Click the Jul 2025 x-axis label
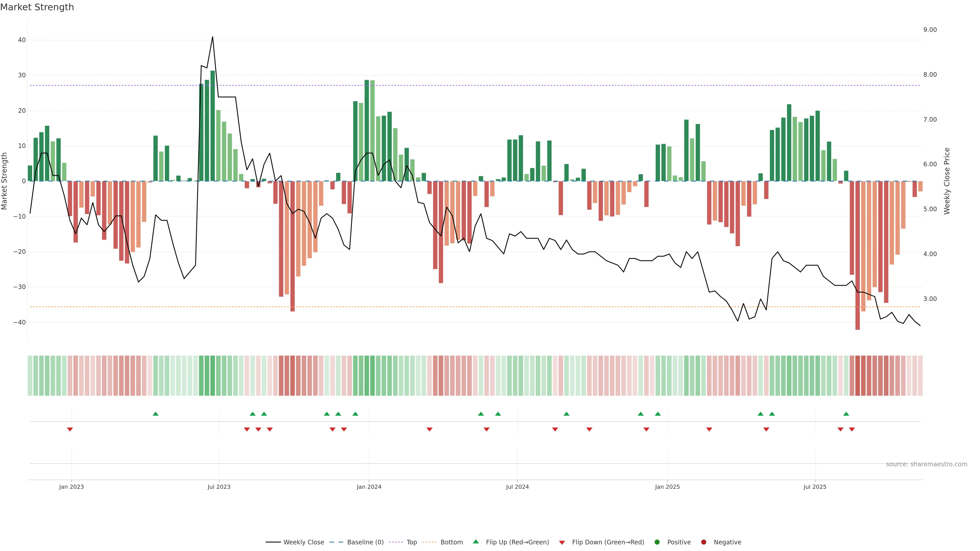 click(815, 487)
